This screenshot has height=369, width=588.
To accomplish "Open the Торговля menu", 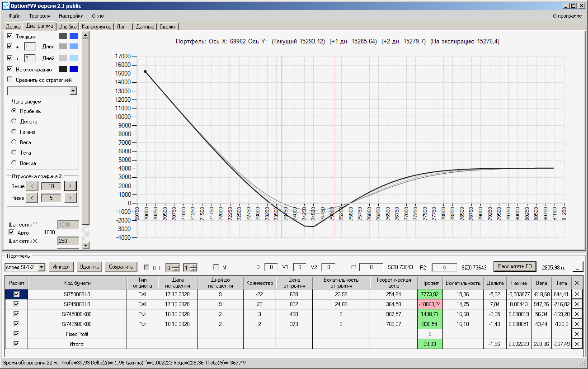I will (40, 16).
